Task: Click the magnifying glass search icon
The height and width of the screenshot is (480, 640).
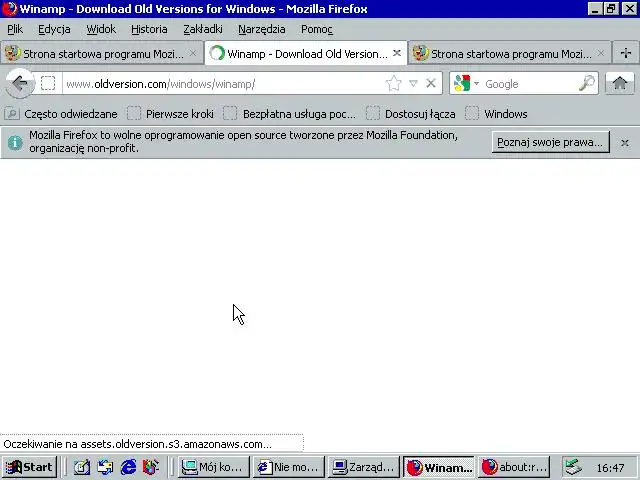Action: (x=587, y=83)
